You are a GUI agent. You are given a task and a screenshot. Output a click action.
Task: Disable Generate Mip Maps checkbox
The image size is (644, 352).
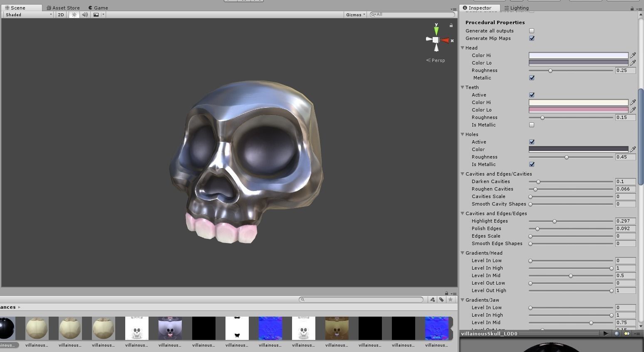click(532, 38)
